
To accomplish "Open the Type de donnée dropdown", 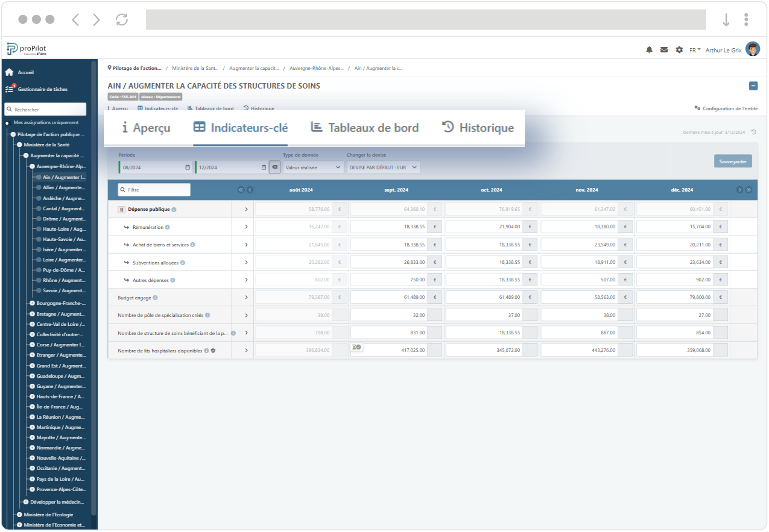I will point(313,167).
